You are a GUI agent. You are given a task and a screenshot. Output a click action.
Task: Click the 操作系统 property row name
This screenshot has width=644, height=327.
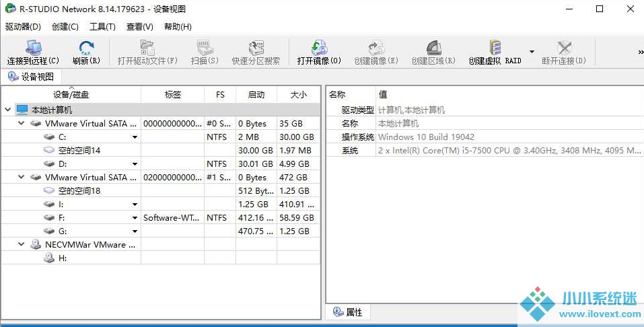coord(358,137)
